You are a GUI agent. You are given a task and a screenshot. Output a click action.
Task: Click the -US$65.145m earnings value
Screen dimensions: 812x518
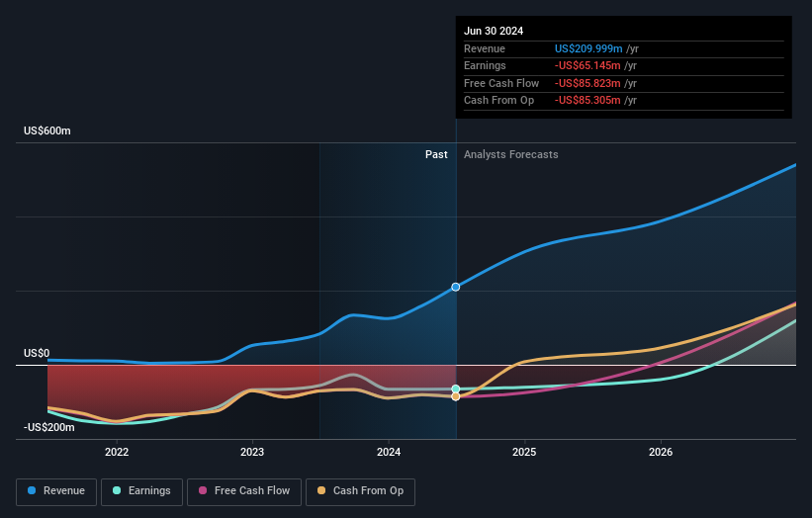(587, 65)
